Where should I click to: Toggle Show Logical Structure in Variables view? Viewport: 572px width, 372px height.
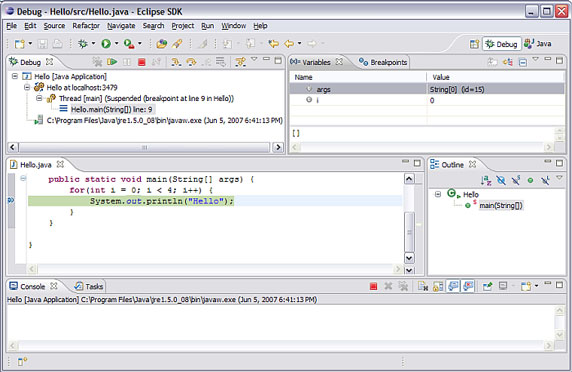click(x=507, y=62)
